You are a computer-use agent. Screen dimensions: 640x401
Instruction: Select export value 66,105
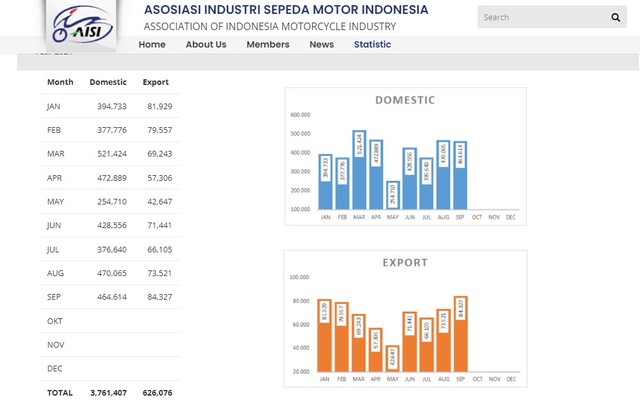point(160,250)
